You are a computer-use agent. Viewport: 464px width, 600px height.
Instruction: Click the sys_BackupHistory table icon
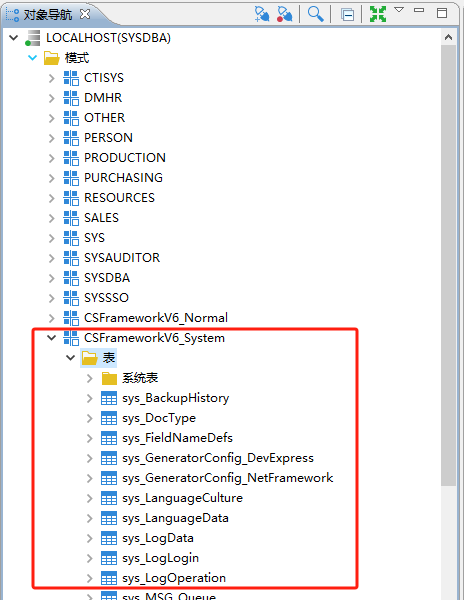tap(109, 398)
